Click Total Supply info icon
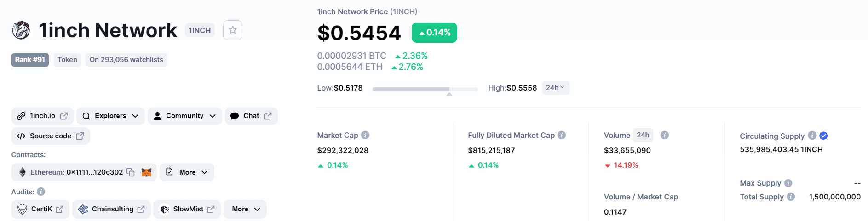The width and height of the screenshot is (868, 221). 791,197
